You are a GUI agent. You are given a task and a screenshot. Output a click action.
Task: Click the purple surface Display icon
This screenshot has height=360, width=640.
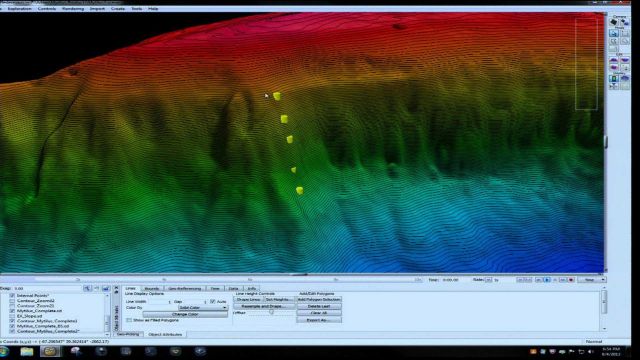[x=624, y=78]
